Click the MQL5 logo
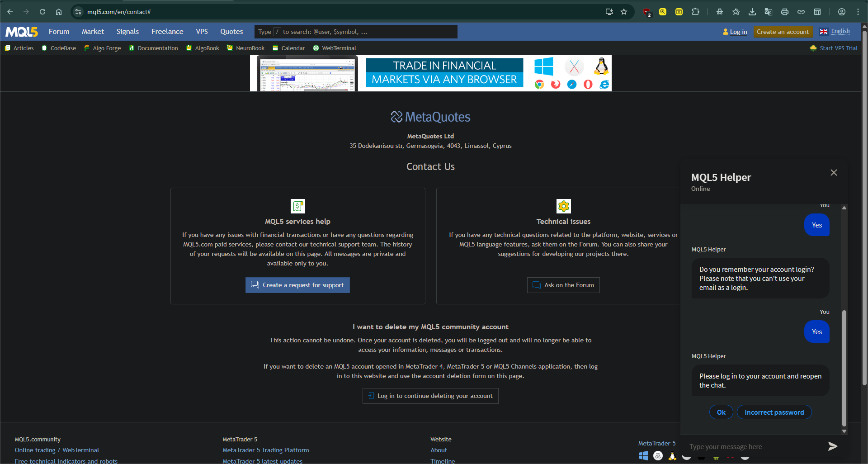 pyautogui.click(x=21, y=32)
